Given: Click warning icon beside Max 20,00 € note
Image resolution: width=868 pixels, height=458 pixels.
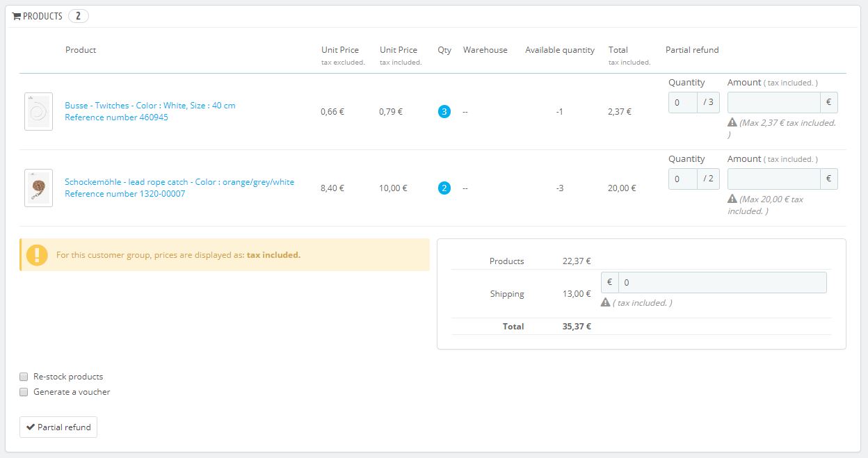Looking at the screenshot, I should point(732,199).
